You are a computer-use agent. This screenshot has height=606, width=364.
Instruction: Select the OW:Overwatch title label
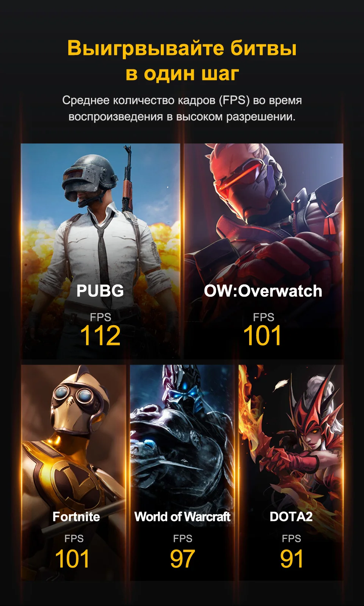(x=263, y=291)
